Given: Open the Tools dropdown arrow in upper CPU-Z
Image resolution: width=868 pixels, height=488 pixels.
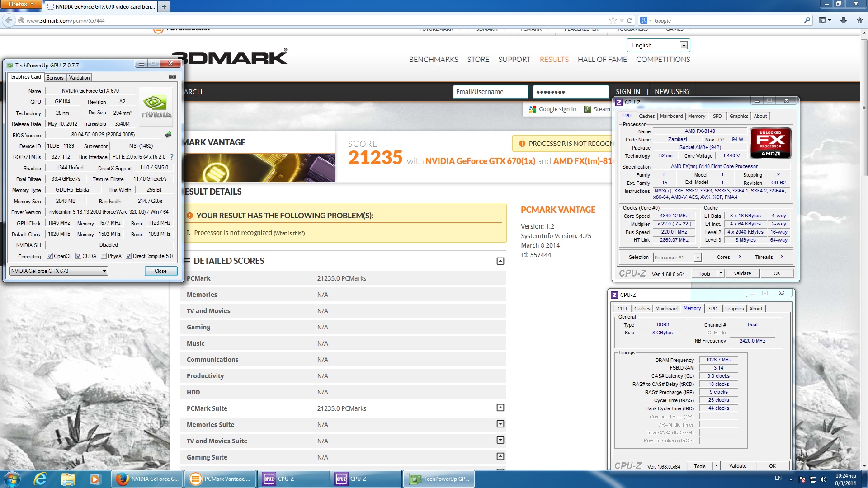Looking at the screenshot, I should [x=721, y=273].
